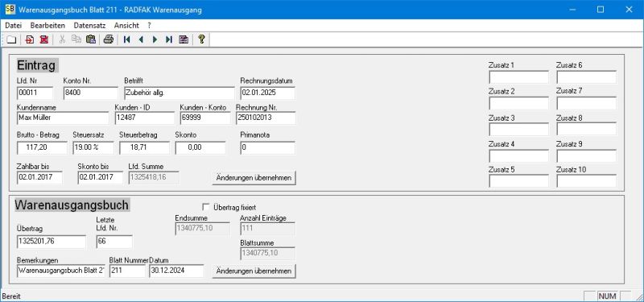This screenshot has width=644, height=302.
Task: Click the purple record list icon
Action: 184,39
